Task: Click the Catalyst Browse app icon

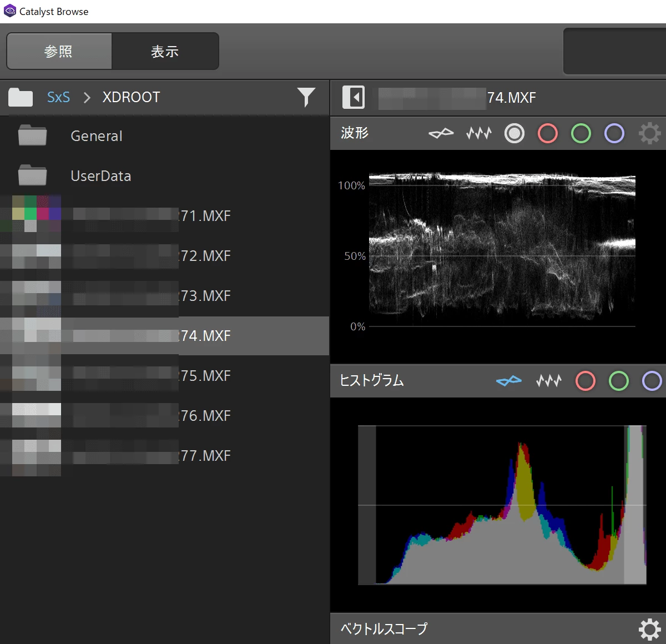Action: (x=10, y=11)
